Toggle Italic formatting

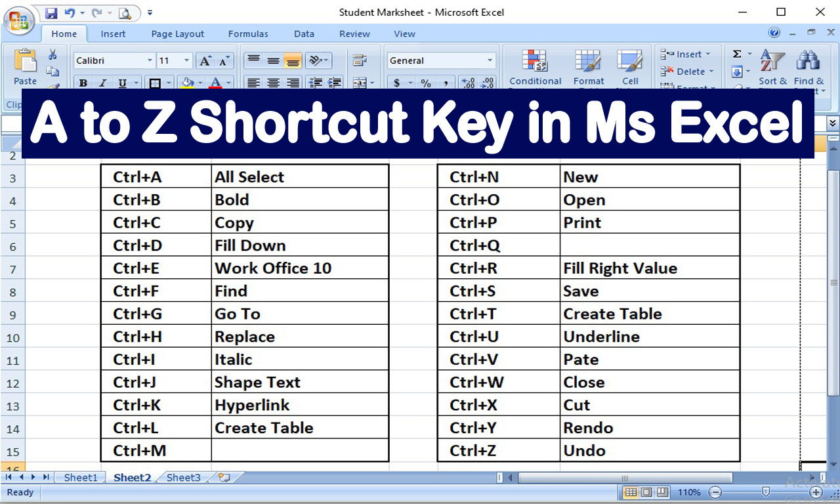click(x=102, y=83)
